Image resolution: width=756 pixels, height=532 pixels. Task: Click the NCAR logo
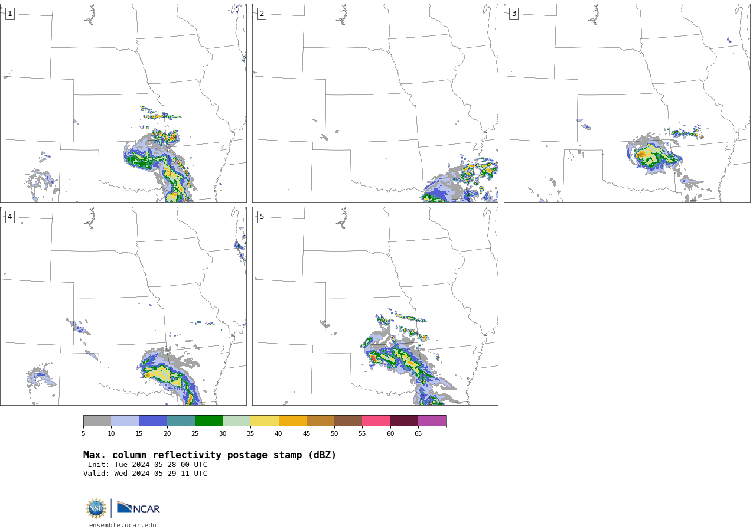click(138, 508)
